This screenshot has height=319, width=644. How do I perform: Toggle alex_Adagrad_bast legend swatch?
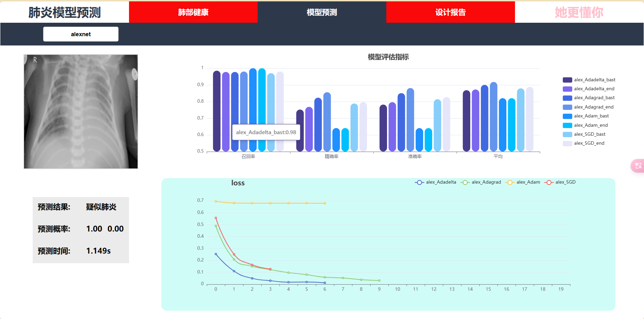click(567, 98)
